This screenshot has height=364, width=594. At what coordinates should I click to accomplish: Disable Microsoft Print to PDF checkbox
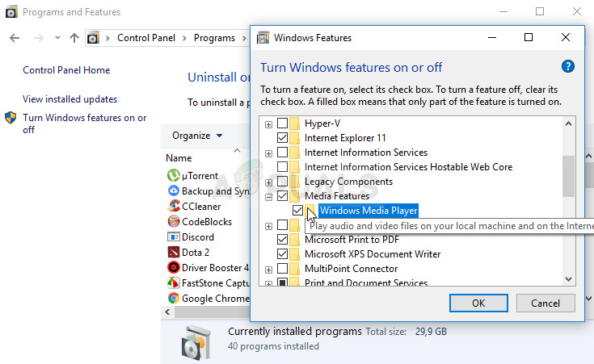[283, 240]
